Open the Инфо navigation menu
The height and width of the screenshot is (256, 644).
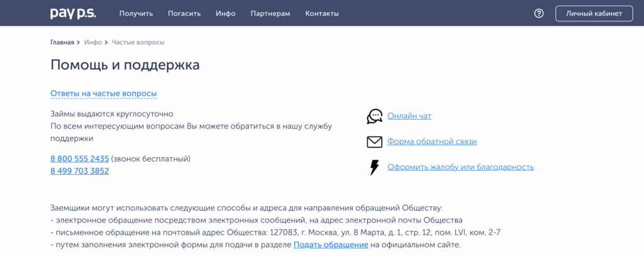(225, 13)
